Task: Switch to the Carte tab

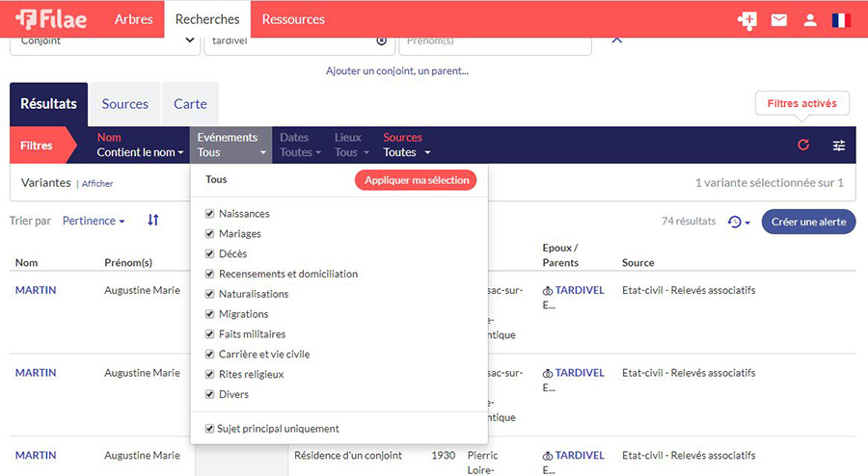Action: [x=190, y=104]
